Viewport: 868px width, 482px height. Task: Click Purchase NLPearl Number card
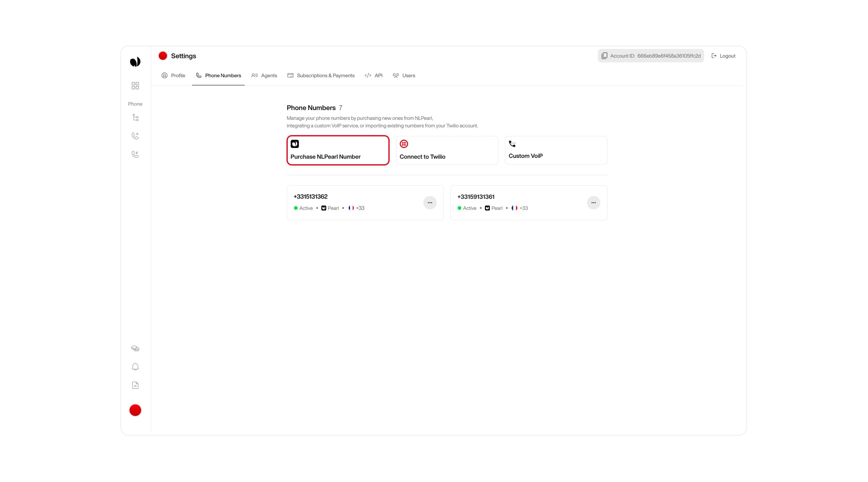coord(338,150)
